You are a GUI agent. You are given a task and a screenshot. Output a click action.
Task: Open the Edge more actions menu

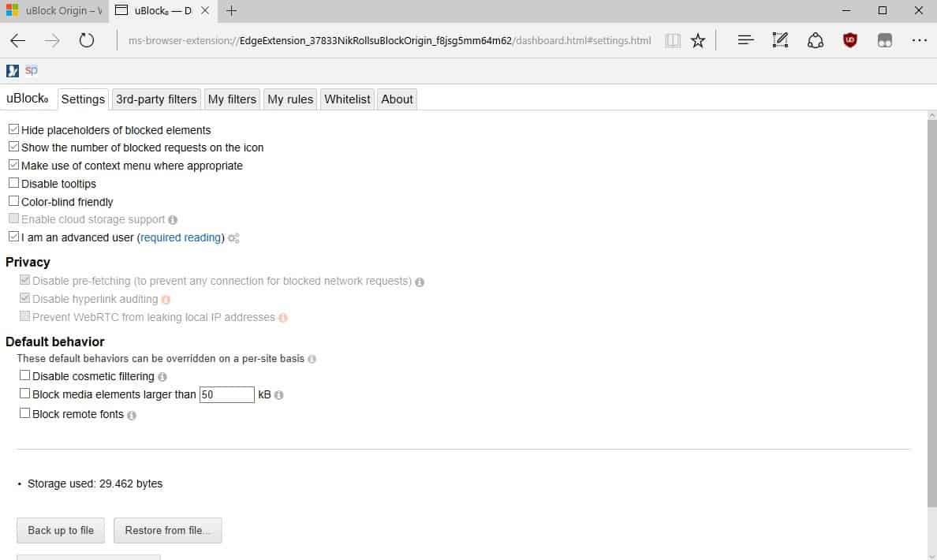tap(919, 41)
